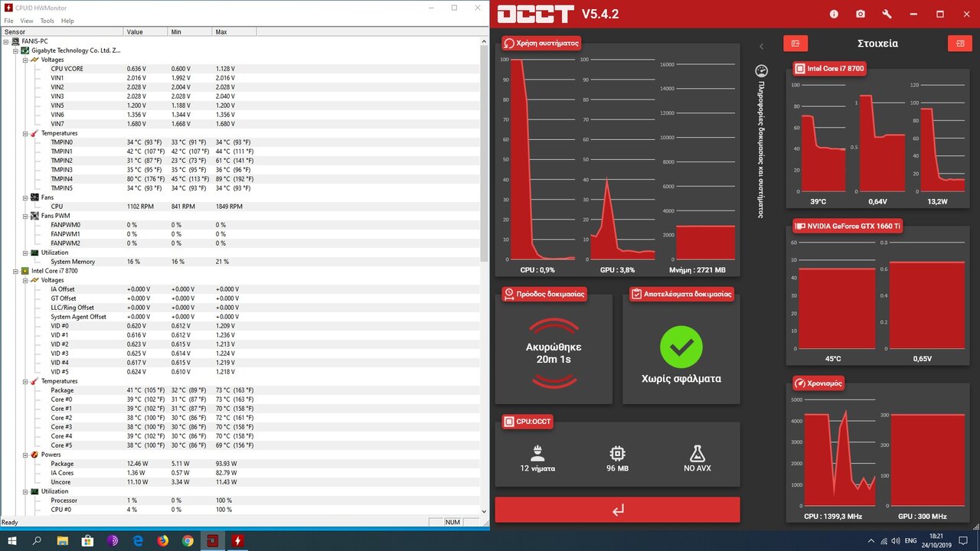Open the Tools menu in HWMonitor
The height and width of the screenshot is (551, 980).
(x=47, y=21)
